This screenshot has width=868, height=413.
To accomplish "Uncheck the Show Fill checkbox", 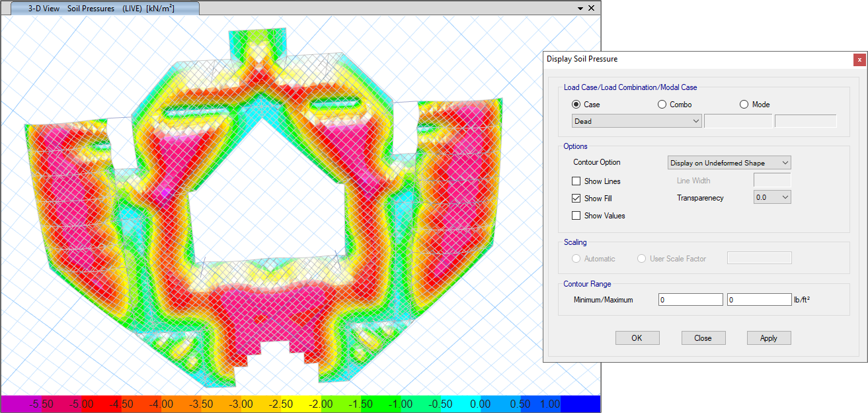I will 576,199.
